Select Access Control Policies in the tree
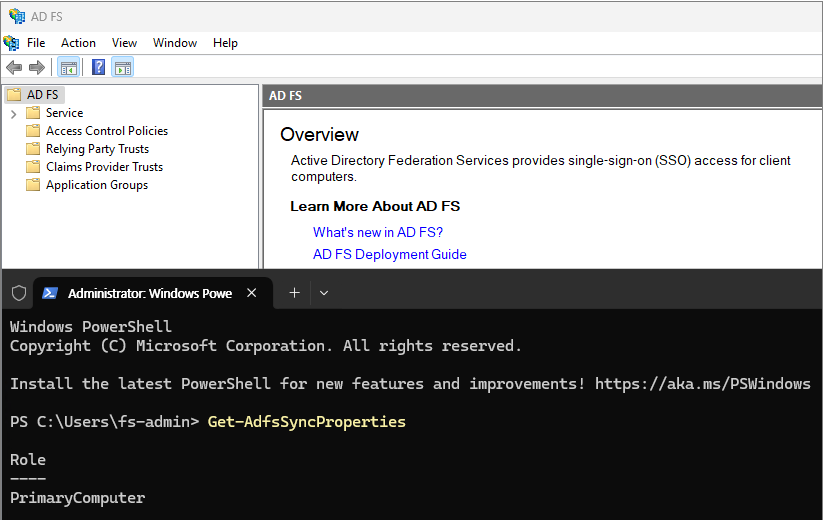This screenshot has width=823, height=520. click(x=107, y=131)
